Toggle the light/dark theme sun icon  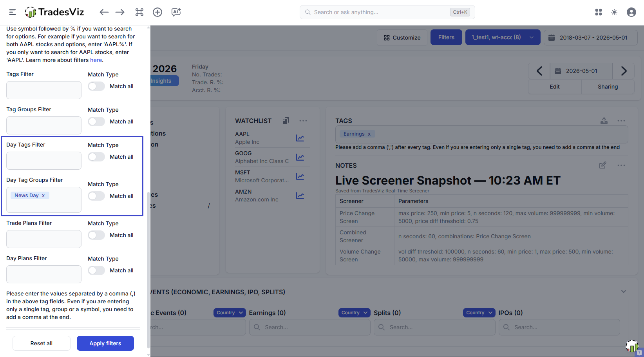614,12
